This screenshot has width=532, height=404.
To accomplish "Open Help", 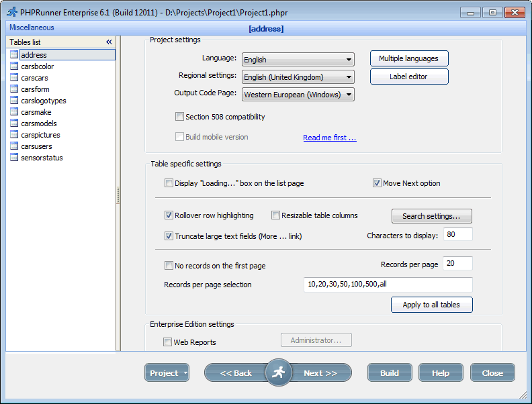I will 441,373.
